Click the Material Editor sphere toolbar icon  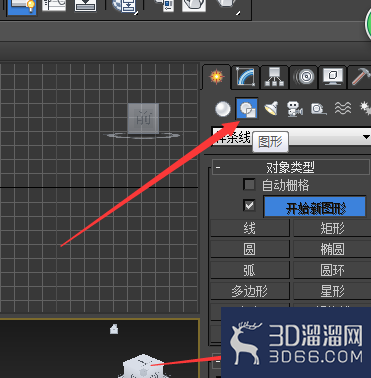click(x=125, y=7)
